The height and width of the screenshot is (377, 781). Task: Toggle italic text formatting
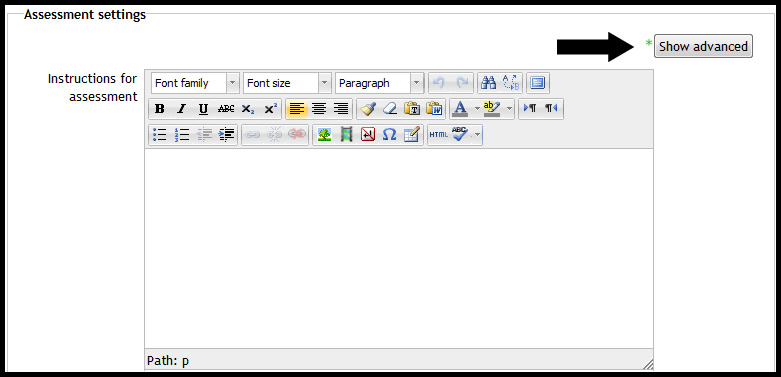[181, 109]
